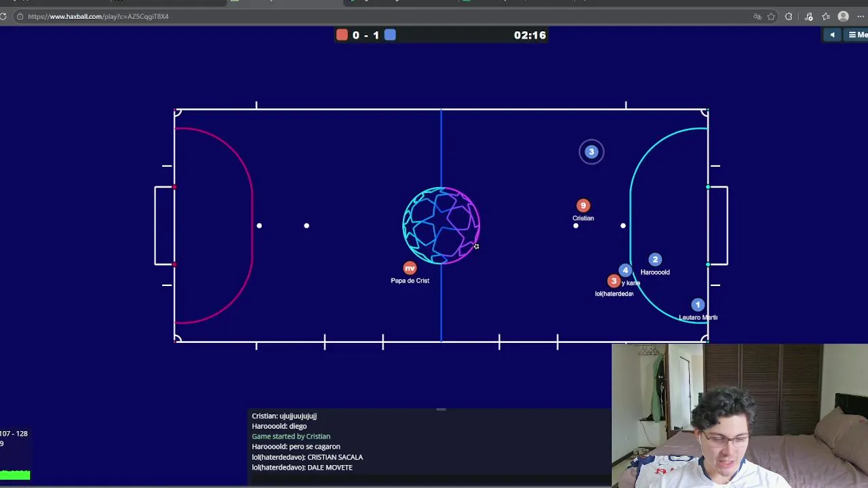The image size is (868, 488).
Task: Click the Champions League star ball center logo
Action: 441,226
